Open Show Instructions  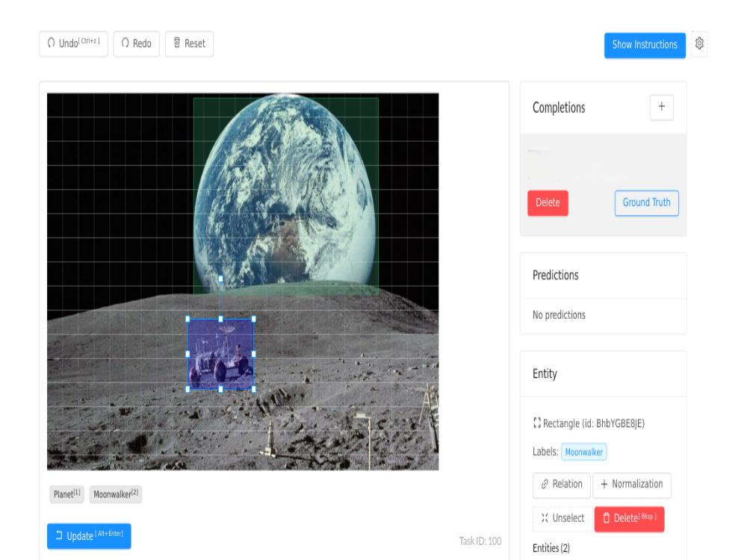tap(645, 45)
